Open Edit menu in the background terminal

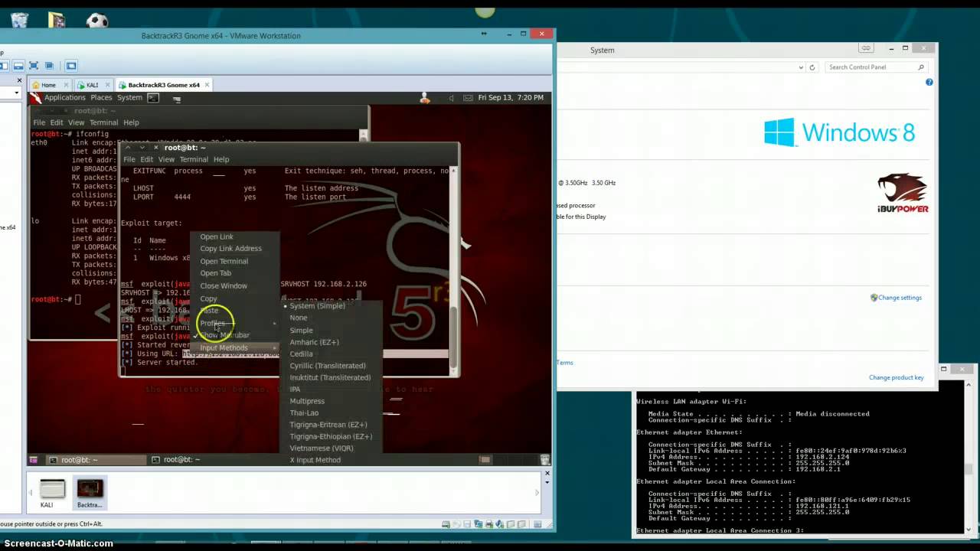coord(57,122)
